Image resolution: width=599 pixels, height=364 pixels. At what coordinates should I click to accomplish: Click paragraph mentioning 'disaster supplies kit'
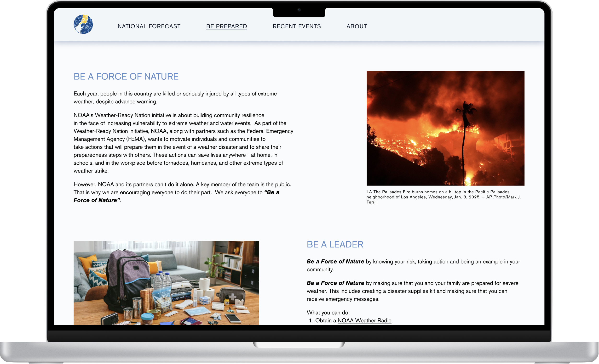tap(413, 291)
